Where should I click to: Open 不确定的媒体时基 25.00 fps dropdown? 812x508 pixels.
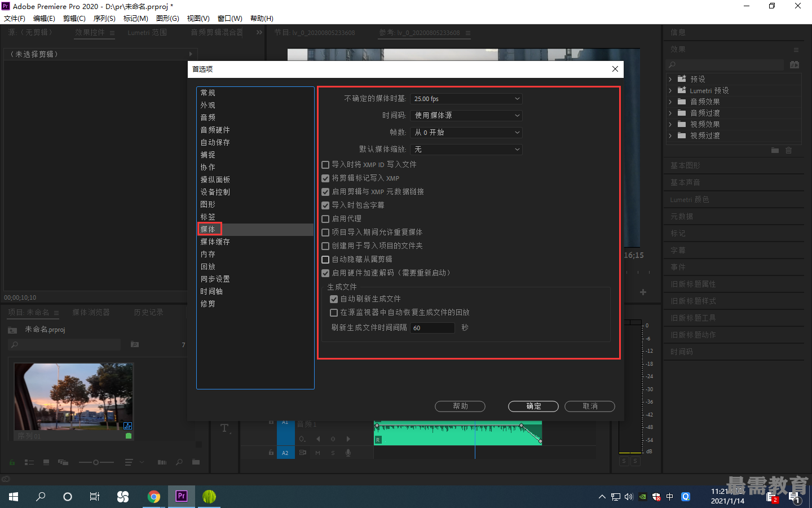click(x=466, y=99)
